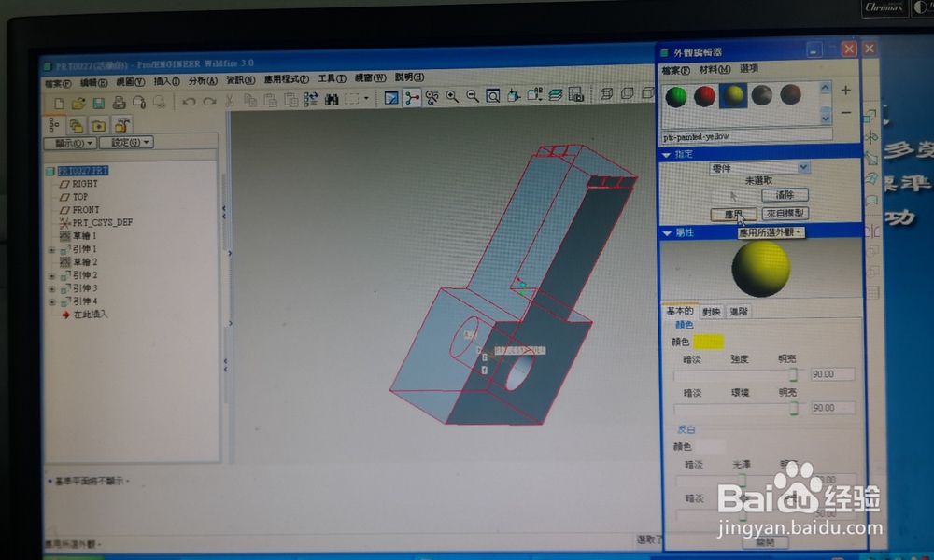This screenshot has height=560, width=934.
Task: Add a new appearance with the plus button
Action: click(x=846, y=91)
